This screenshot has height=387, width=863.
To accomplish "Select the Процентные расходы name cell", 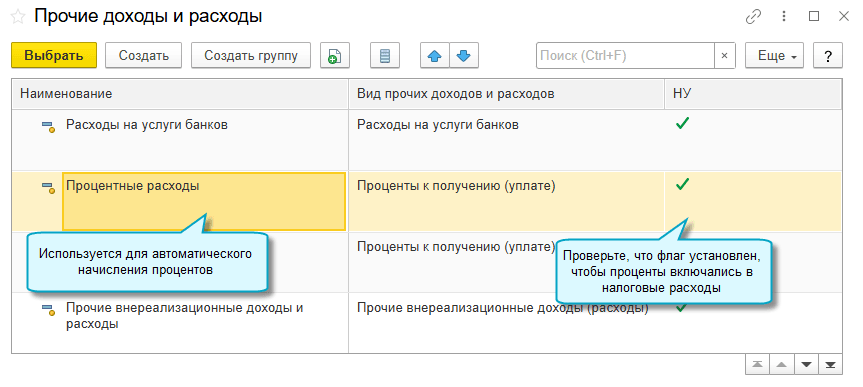I will 204,201.
